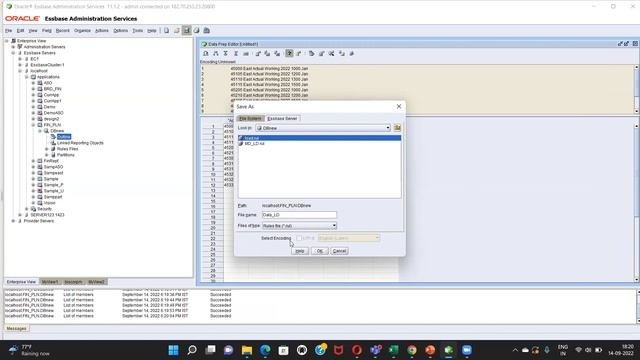Click the File name input field

tap(299, 215)
